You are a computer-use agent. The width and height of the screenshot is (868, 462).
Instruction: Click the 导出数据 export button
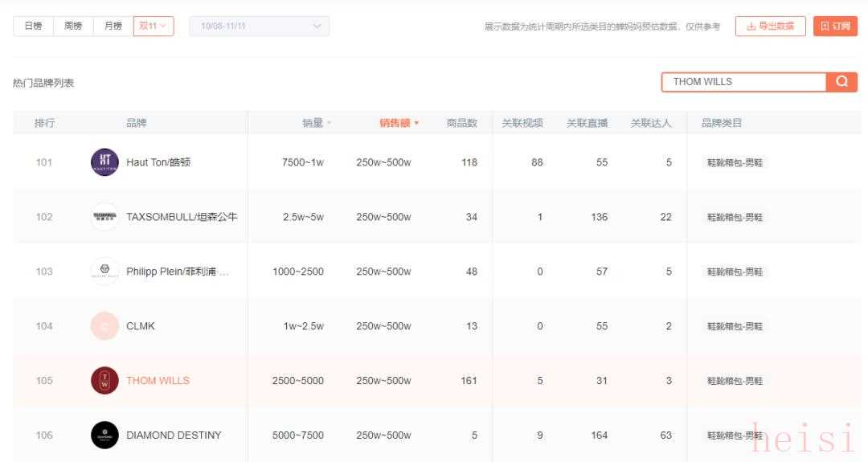click(x=770, y=27)
